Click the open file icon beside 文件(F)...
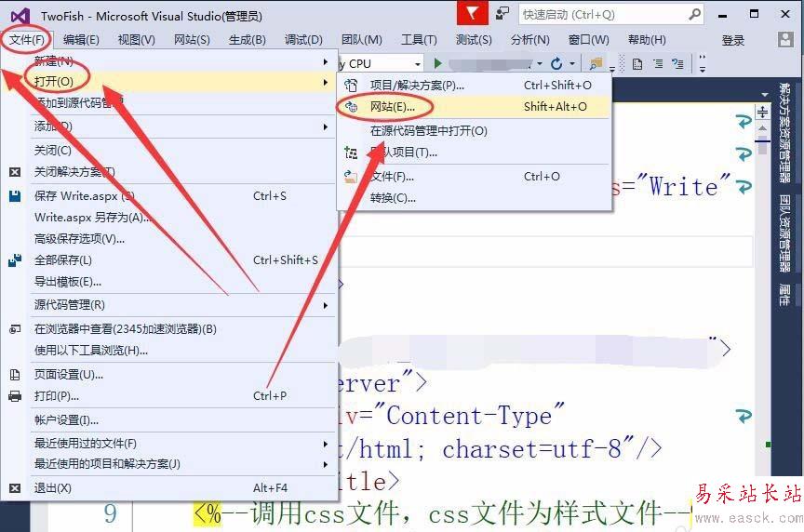 point(351,177)
